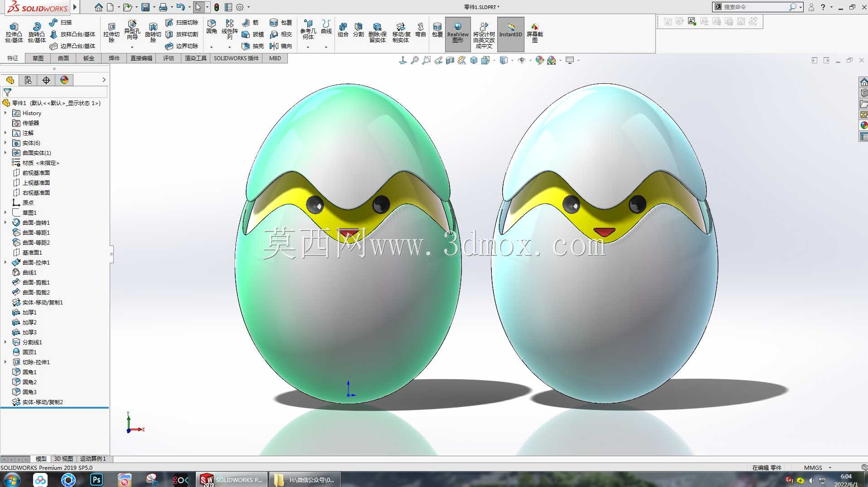This screenshot has height=487, width=868.
Task: Open Reference Geometry (参考几何体) tool
Action: coord(308,29)
